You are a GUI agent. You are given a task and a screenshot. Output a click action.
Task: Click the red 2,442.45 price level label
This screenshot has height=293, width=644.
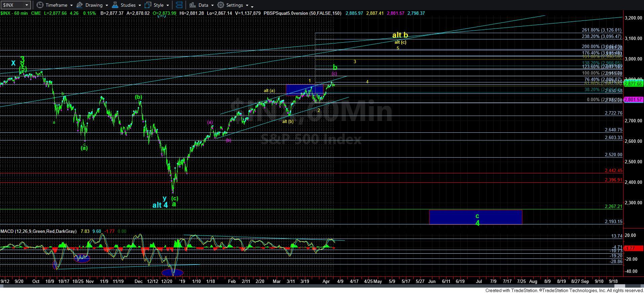click(x=613, y=171)
